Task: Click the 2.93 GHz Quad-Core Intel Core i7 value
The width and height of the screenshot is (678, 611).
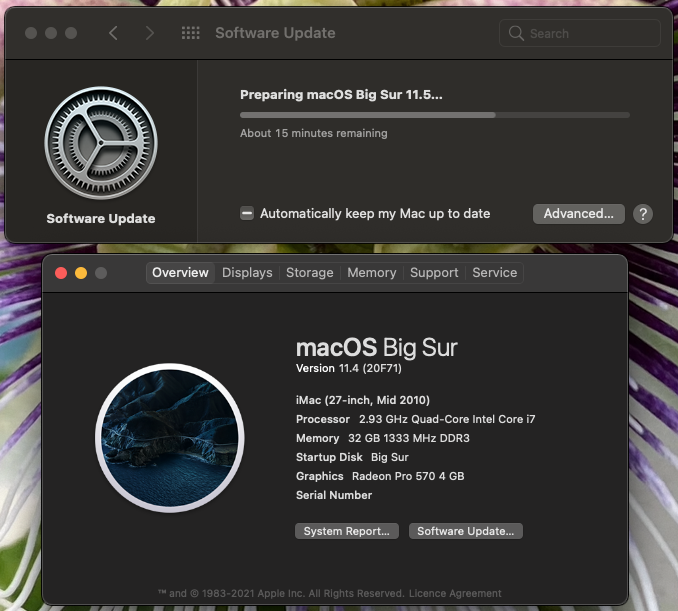Action: [447, 419]
